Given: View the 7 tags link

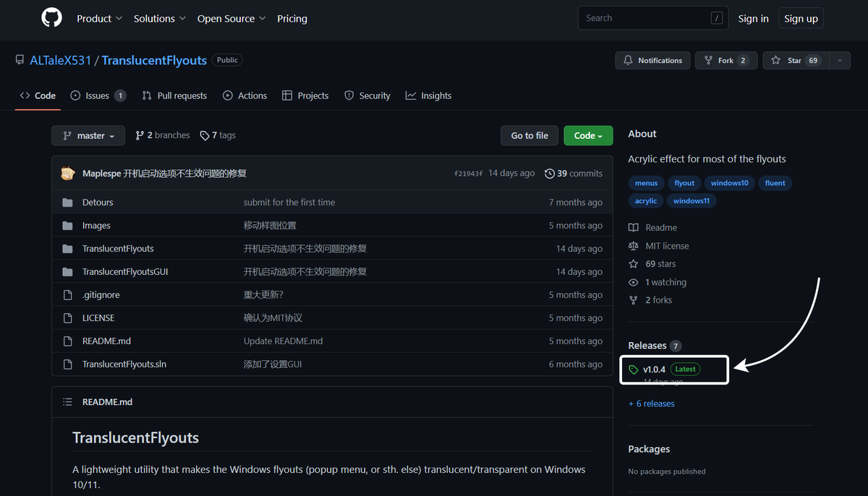Looking at the screenshot, I should tap(218, 135).
